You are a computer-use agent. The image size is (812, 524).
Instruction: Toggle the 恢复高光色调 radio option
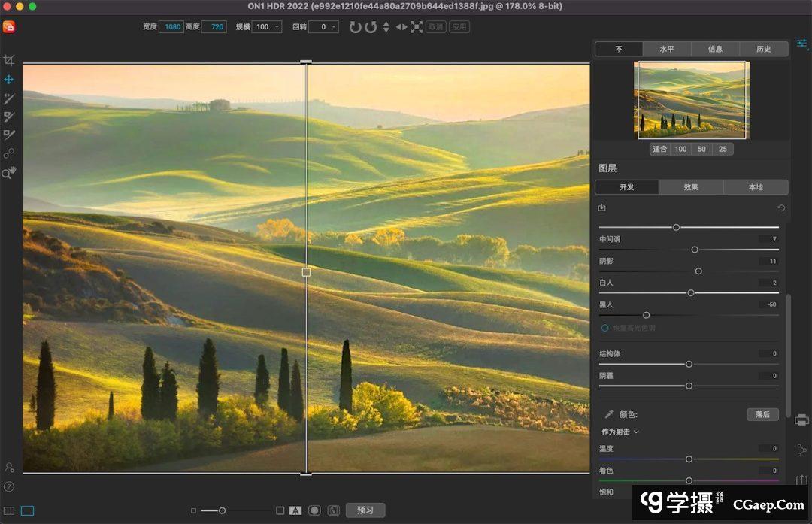click(x=604, y=329)
